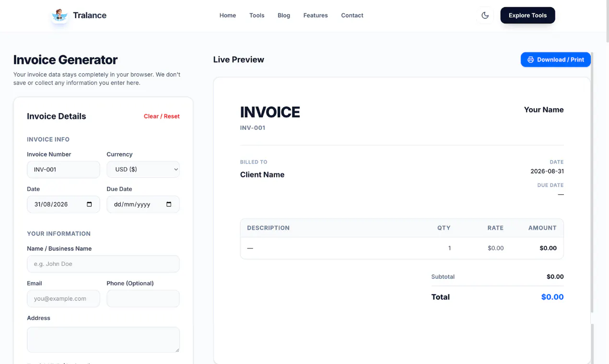Click the Tralance mascot logo icon
Image resolution: width=609 pixels, height=364 pixels.
point(59,15)
